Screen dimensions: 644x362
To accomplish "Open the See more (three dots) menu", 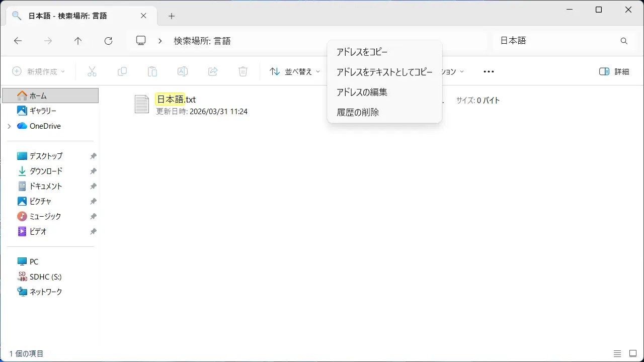I will (x=489, y=72).
